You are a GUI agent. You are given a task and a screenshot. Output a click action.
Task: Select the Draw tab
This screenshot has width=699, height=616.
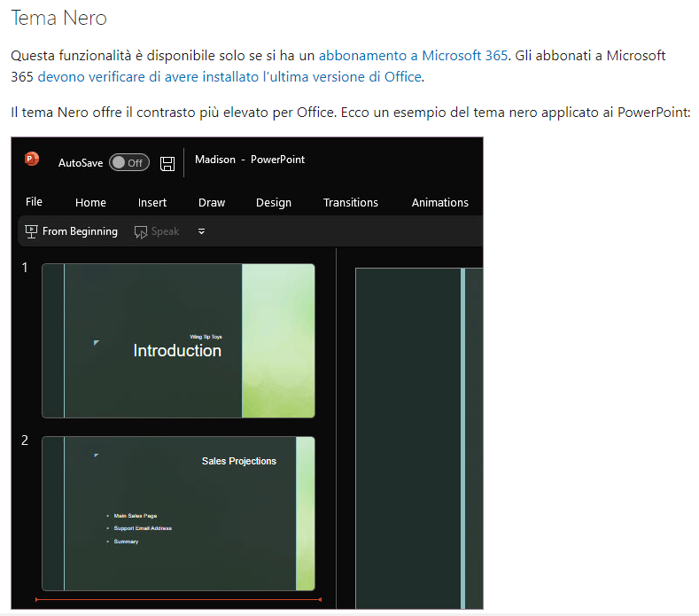tap(212, 202)
